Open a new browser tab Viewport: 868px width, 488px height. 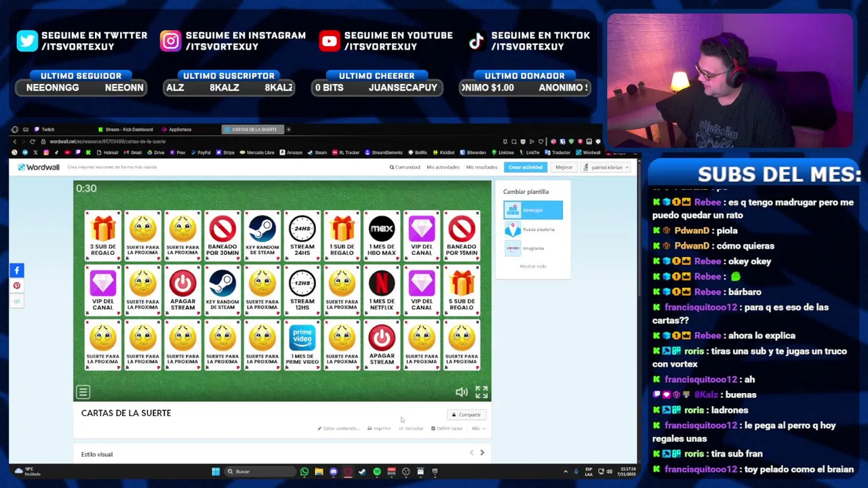click(x=288, y=129)
